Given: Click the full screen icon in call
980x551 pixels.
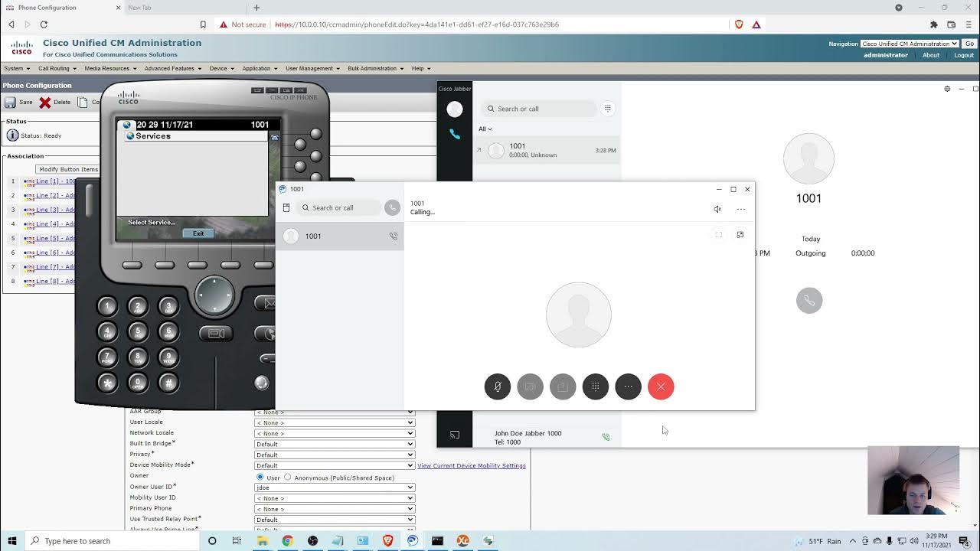Looking at the screenshot, I should pos(718,235).
